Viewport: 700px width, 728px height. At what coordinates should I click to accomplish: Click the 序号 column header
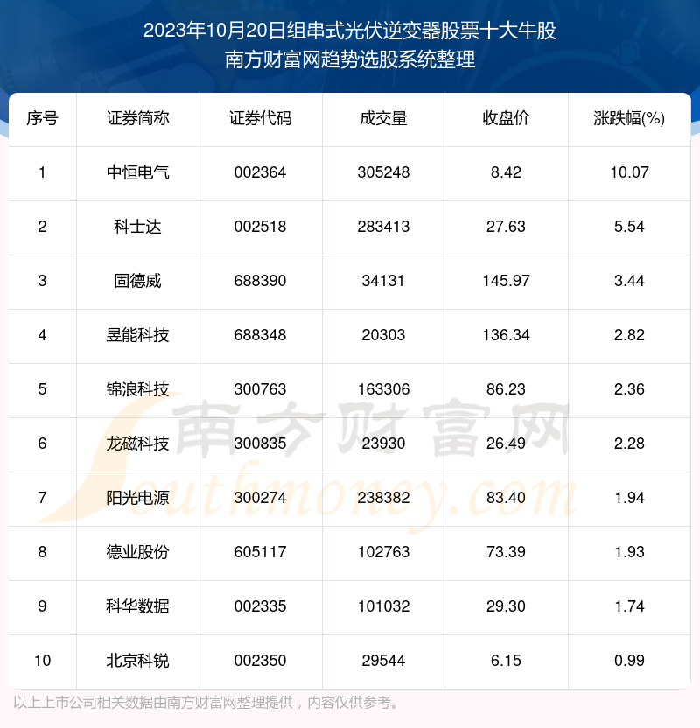click(x=42, y=118)
